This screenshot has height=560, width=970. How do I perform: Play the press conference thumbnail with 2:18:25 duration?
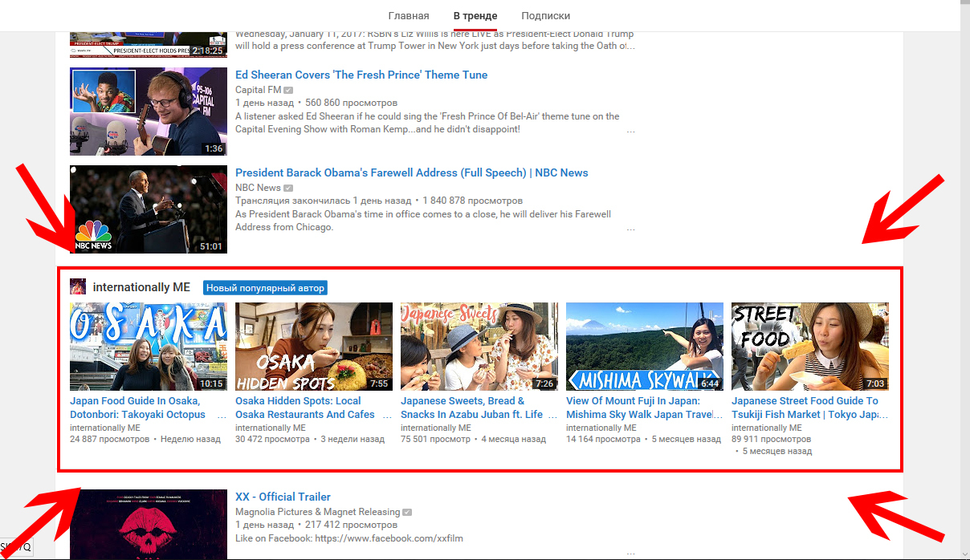click(x=149, y=44)
